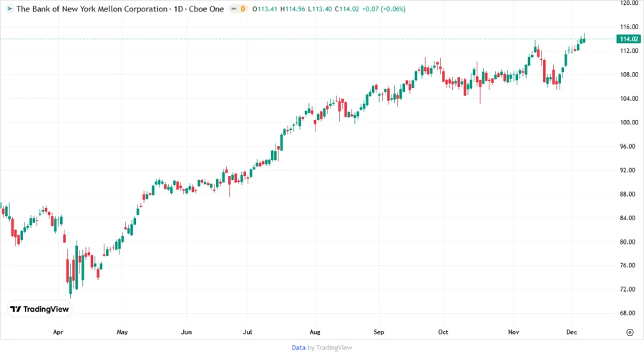Click the 1D interval text in title
Viewport: 644px width, 356px height.
[178, 9]
